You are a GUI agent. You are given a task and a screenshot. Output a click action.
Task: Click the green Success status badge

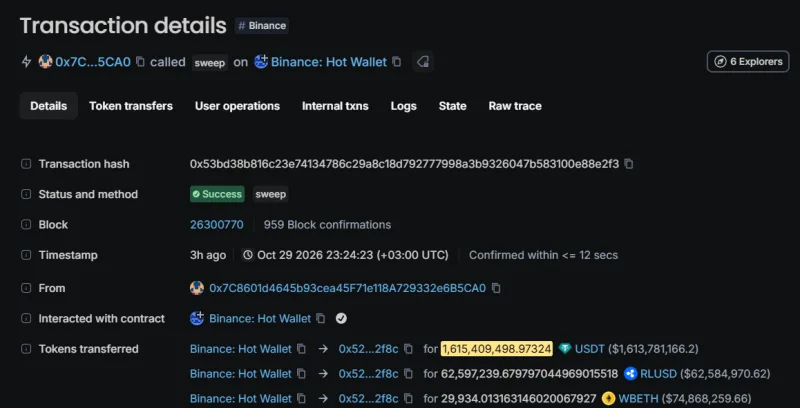217,194
